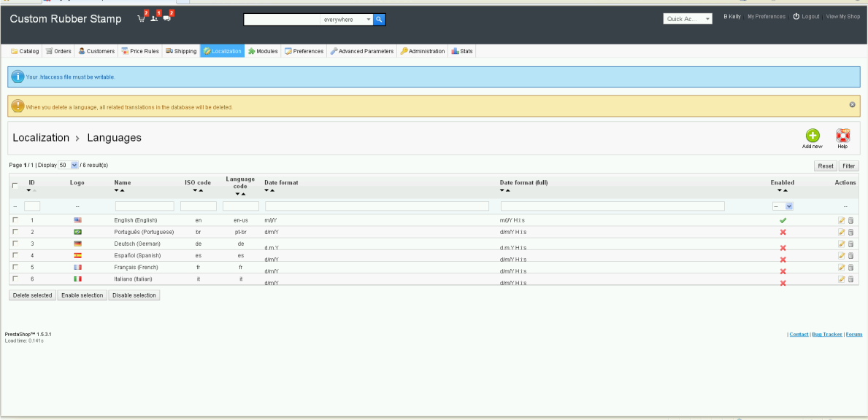The height and width of the screenshot is (420, 868).
Task: Click the Reset filter button
Action: coord(826,166)
